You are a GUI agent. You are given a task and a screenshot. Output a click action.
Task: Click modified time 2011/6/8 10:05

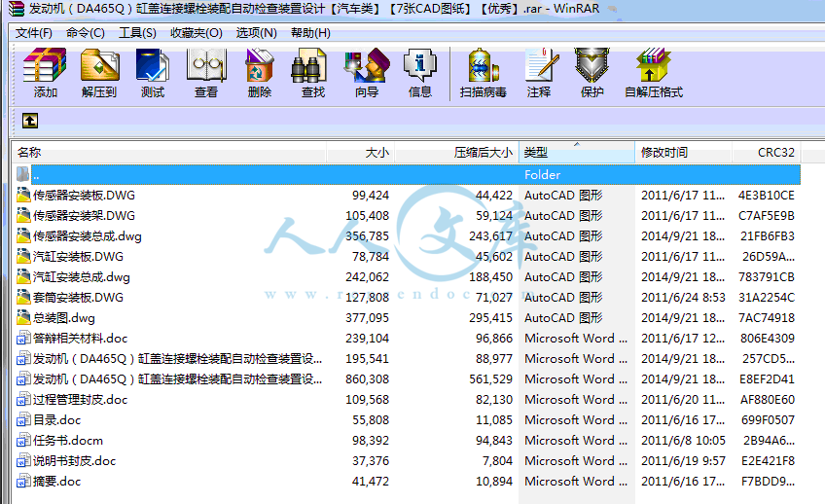pos(683,441)
